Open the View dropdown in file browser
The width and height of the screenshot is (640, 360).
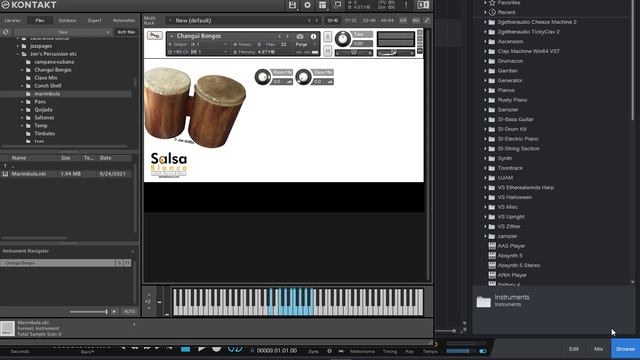tap(63, 32)
